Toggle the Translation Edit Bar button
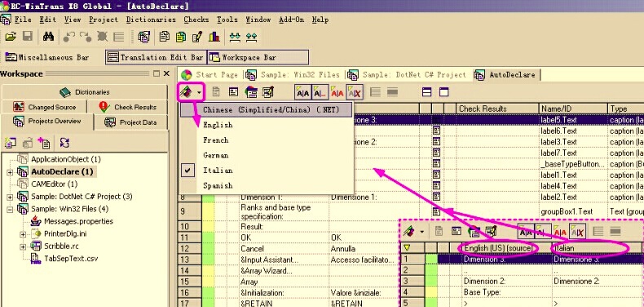The height and width of the screenshot is (307, 644). tap(155, 57)
